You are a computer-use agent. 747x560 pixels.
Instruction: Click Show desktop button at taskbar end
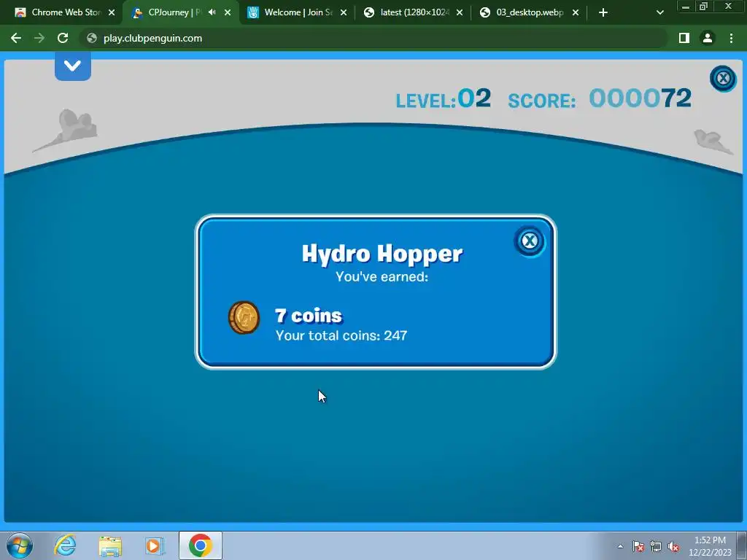[742, 545]
